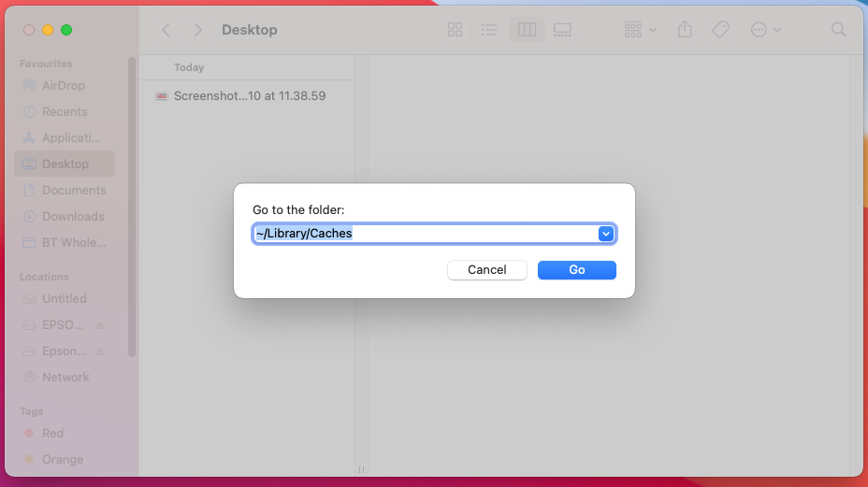Select the Red tag
Viewport: 868px width, 487px height.
[52, 434]
